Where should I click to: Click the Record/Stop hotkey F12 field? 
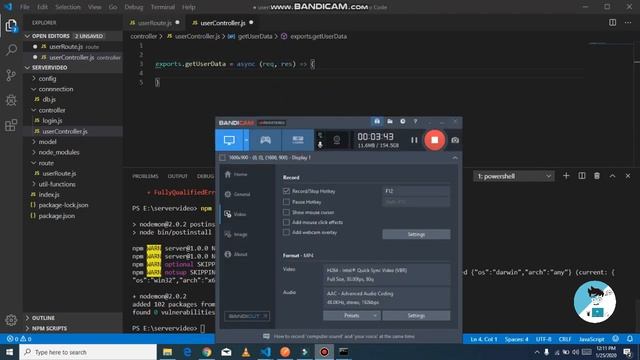(416, 191)
